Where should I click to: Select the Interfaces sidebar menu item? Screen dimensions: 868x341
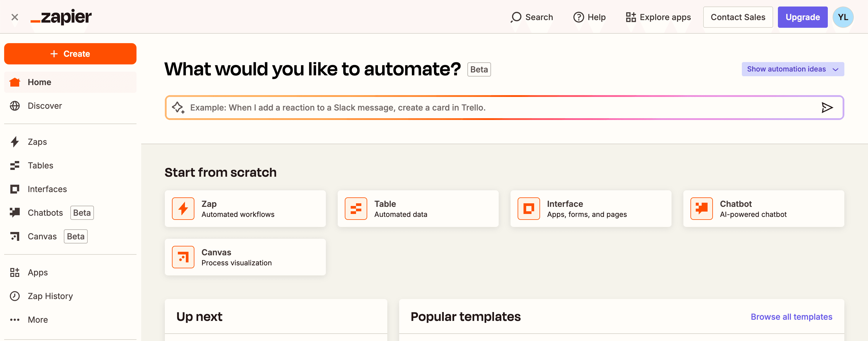(48, 189)
